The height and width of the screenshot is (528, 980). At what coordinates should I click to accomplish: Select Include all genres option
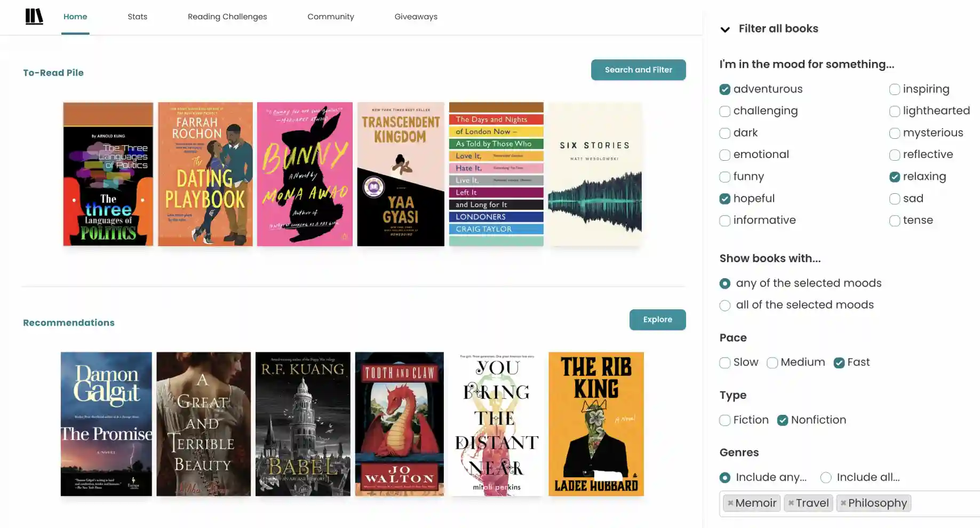click(826, 478)
